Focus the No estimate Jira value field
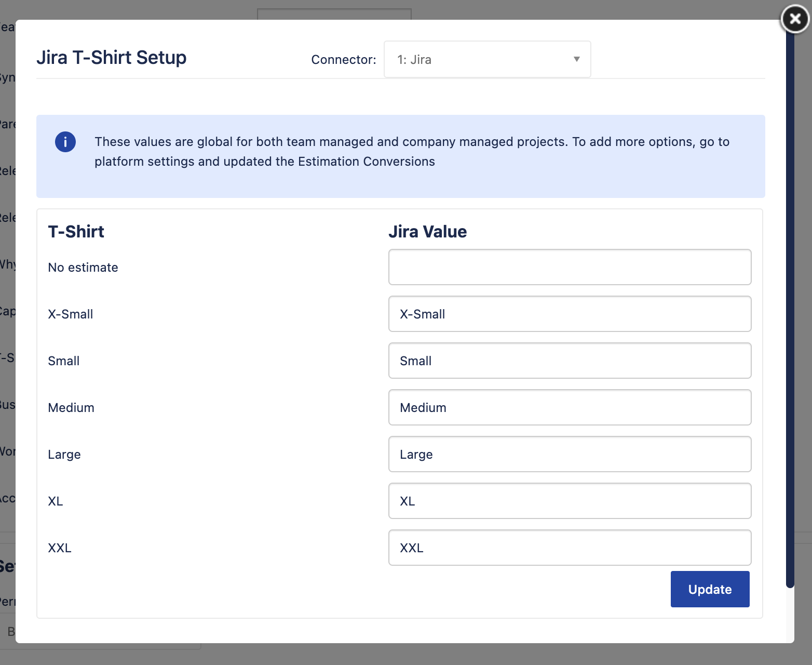The height and width of the screenshot is (665, 812). (x=570, y=267)
